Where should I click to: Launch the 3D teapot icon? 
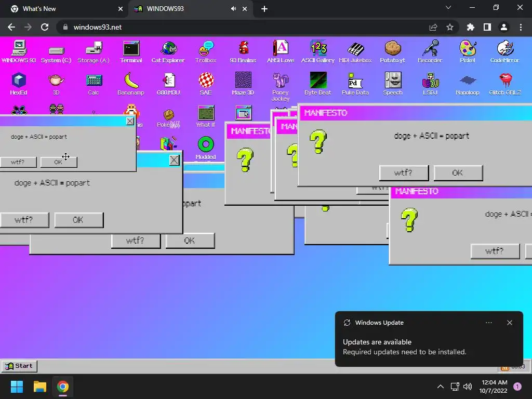(56, 84)
